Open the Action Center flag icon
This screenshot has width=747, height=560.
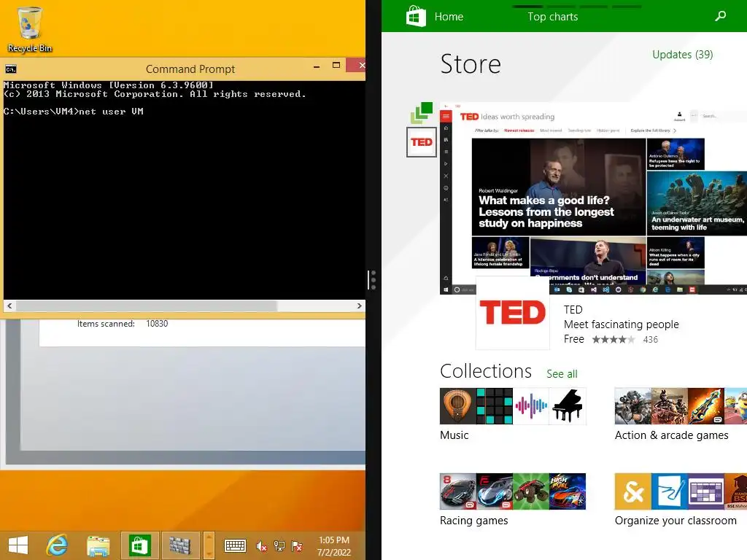pyautogui.click(x=297, y=546)
